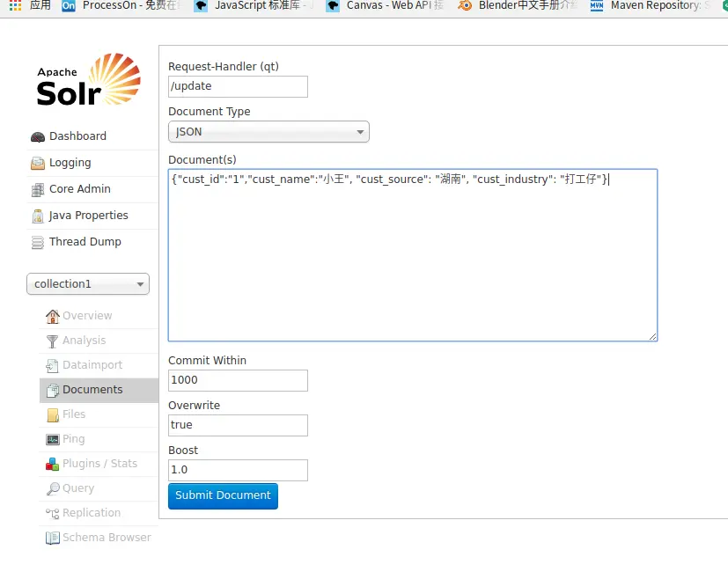Open the Dataimport link

[92, 364]
